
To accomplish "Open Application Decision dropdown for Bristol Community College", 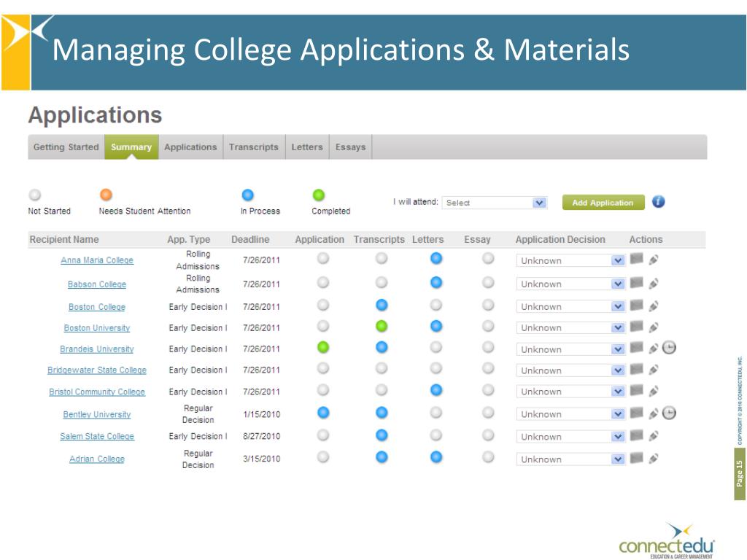I will click(x=570, y=392).
